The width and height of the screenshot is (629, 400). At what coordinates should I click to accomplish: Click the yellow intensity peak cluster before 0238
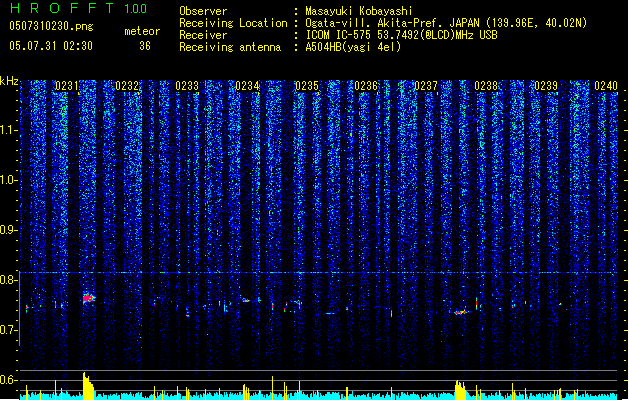(461, 390)
